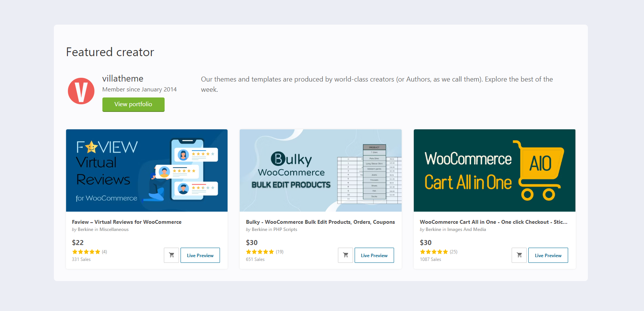Open Live Preview for Cart All in One
Image resolution: width=644 pixels, height=311 pixels.
point(548,255)
